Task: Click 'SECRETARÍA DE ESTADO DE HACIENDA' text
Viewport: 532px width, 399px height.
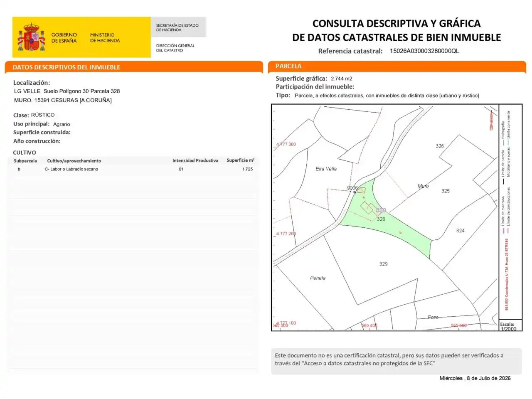Action: coord(177,27)
